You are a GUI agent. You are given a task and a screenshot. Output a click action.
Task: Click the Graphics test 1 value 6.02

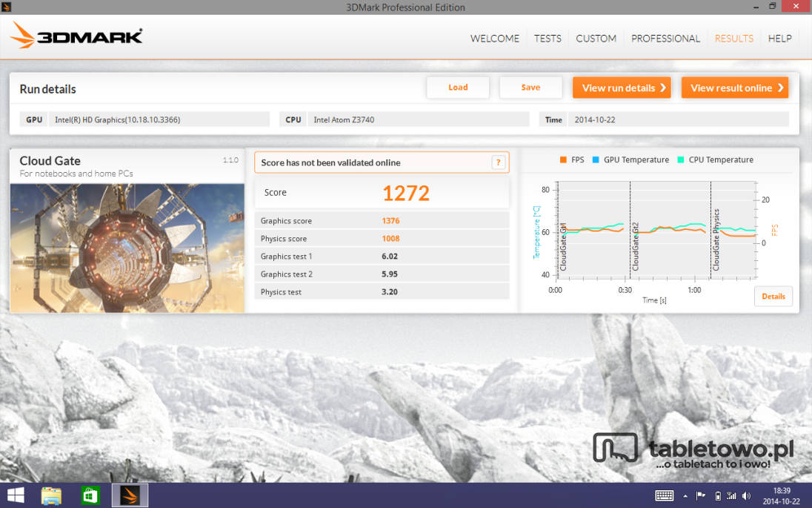pos(390,256)
